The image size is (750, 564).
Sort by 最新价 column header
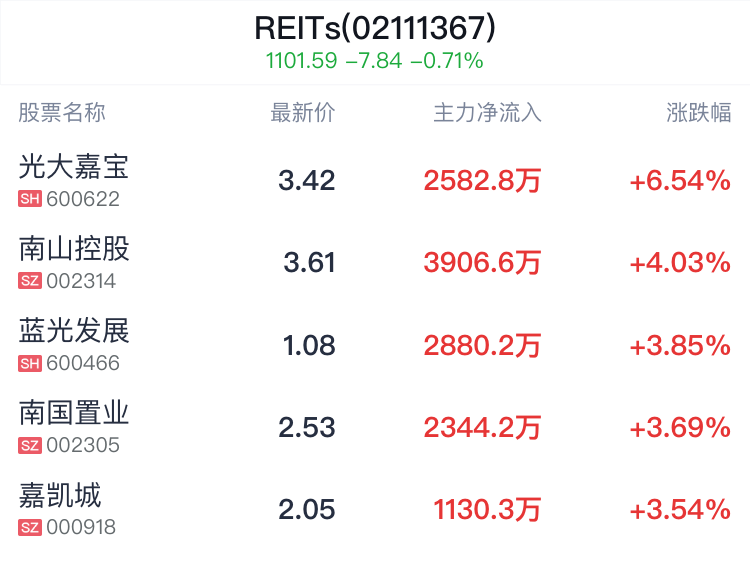click(303, 113)
